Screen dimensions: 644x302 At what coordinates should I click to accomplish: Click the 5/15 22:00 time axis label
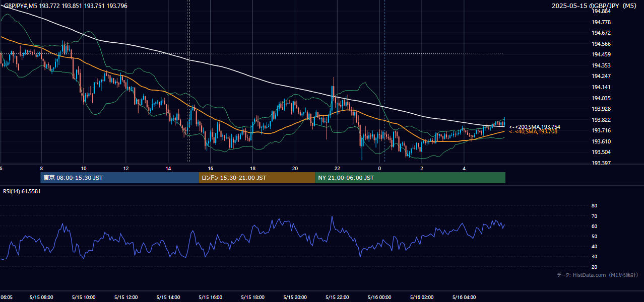coord(338,297)
